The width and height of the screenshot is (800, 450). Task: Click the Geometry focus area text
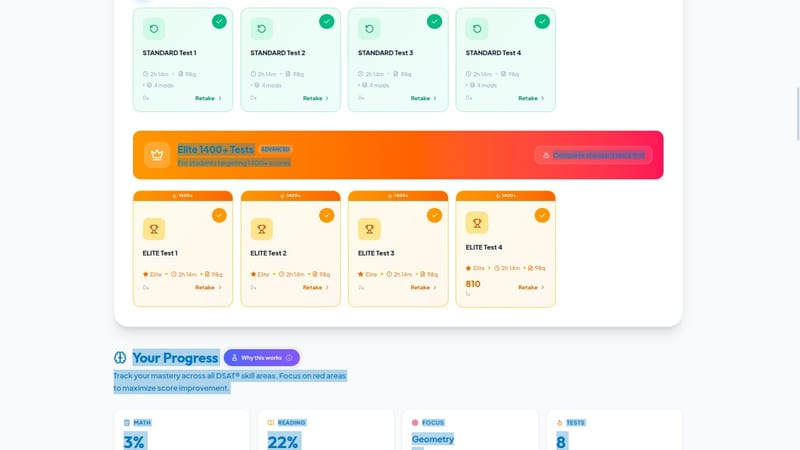[433, 439]
